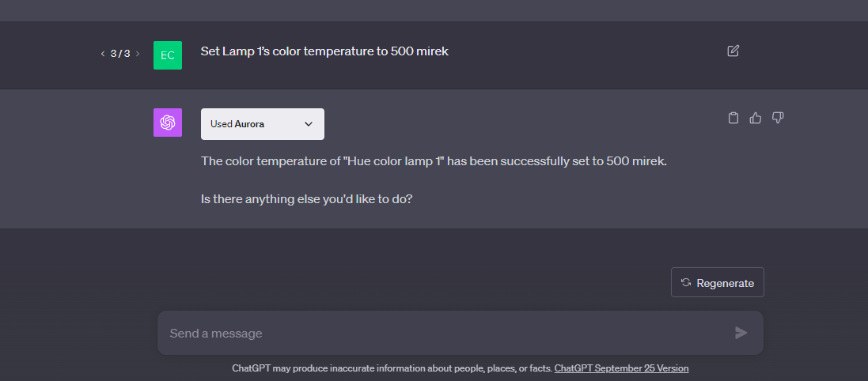Give the response a thumbs down

[x=777, y=118]
